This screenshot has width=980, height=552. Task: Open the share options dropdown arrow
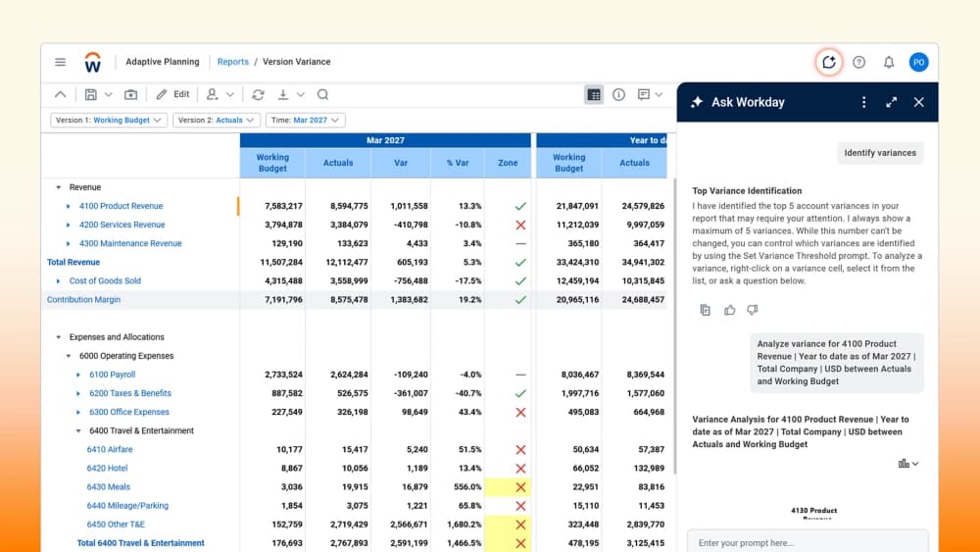point(230,94)
